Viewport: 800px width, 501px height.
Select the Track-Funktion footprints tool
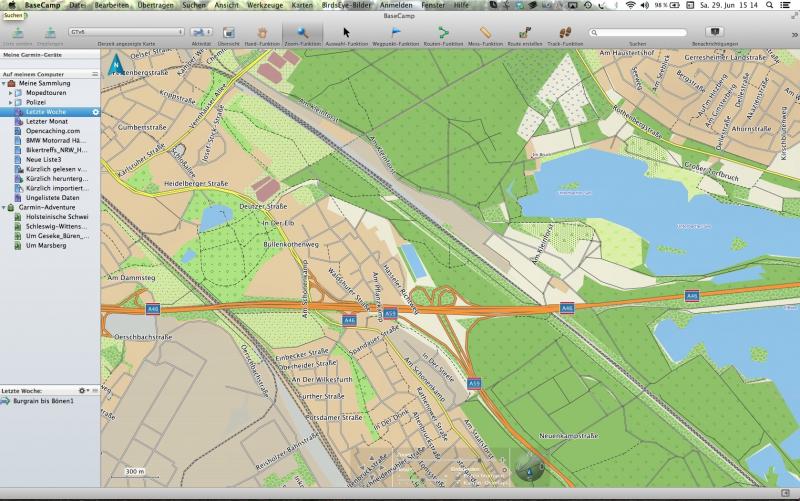pos(565,33)
